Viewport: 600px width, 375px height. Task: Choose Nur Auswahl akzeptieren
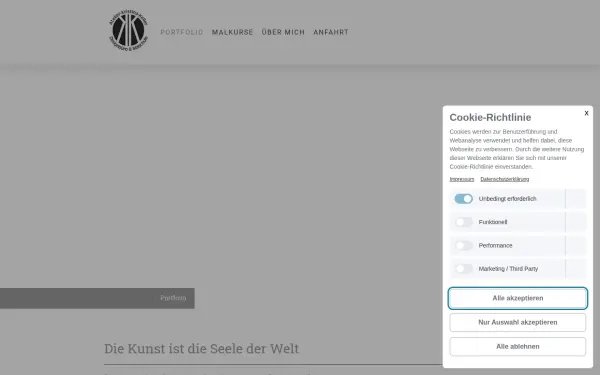coord(518,322)
